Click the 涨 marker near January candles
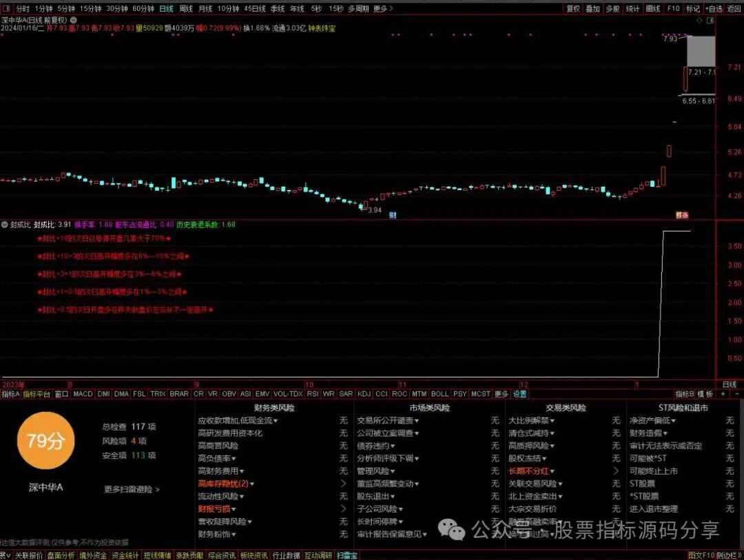The height and width of the screenshot is (560, 744). pyautogui.click(x=682, y=215)
